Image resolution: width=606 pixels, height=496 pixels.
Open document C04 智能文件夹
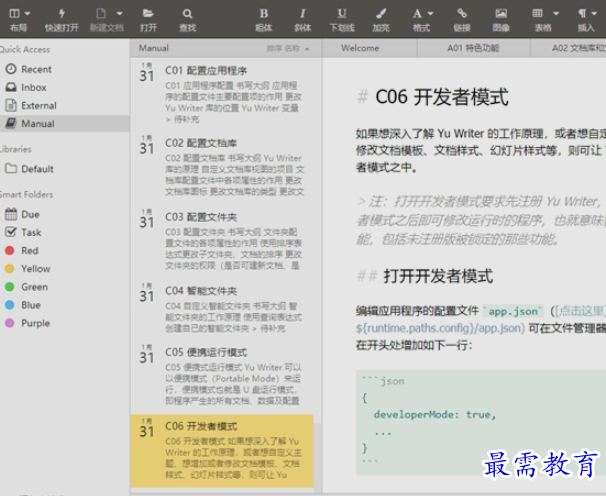click(222, 309)
